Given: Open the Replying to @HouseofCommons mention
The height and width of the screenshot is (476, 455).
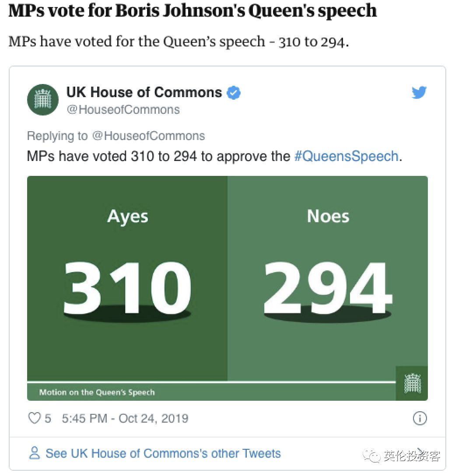Looking at the screenshot, I should click(x=148, y=136).
